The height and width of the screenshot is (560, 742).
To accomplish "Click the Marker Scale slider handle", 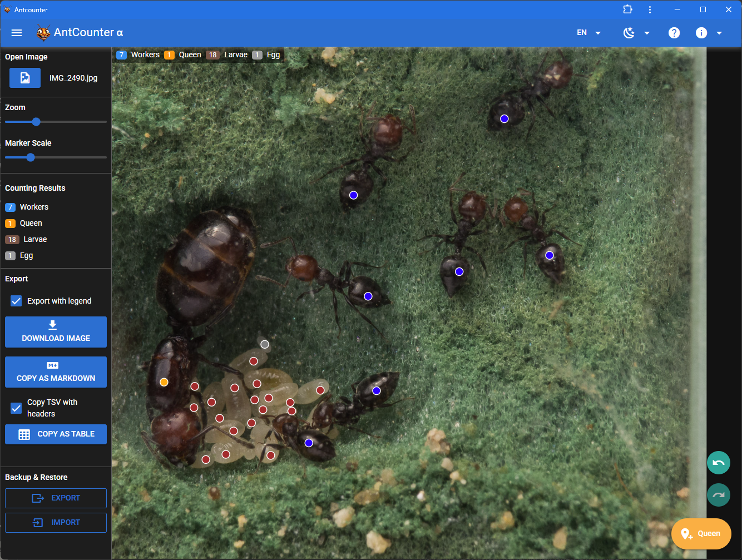I will click(31, 157).
